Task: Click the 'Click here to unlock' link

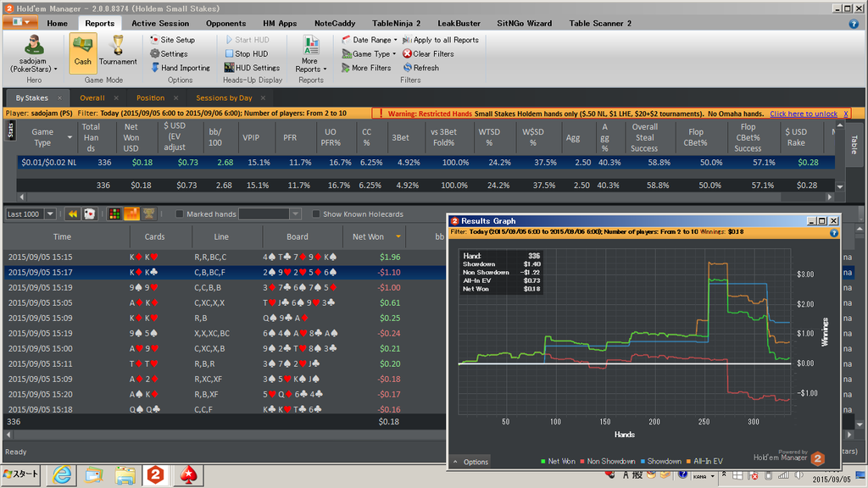Action: pos(804,114)
